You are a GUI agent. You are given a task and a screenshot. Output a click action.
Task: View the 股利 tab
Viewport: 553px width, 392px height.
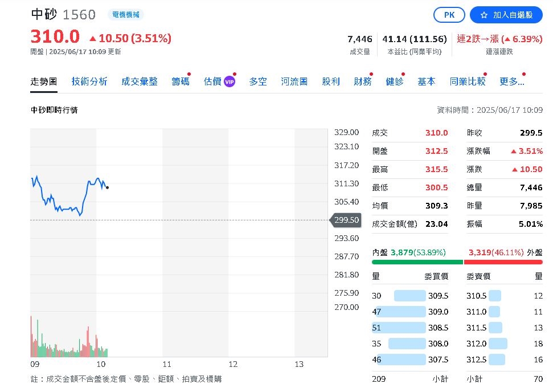pos(330,81)
